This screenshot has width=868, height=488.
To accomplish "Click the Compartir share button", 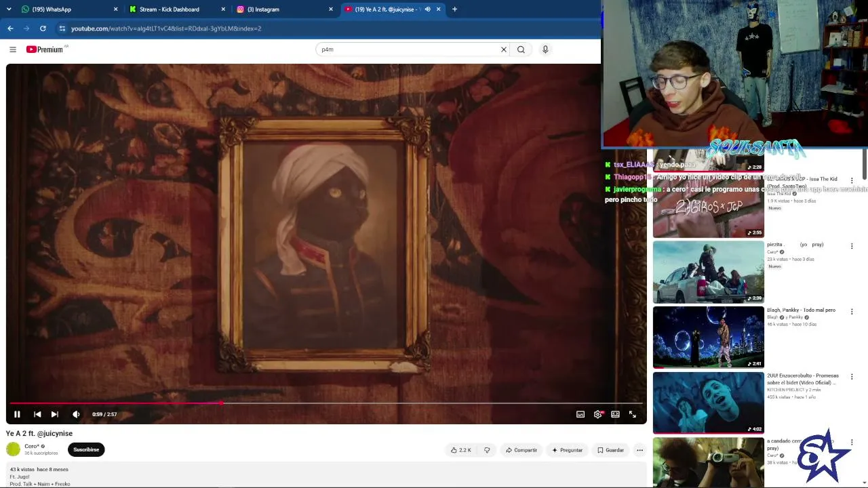I will coord(521,450).
